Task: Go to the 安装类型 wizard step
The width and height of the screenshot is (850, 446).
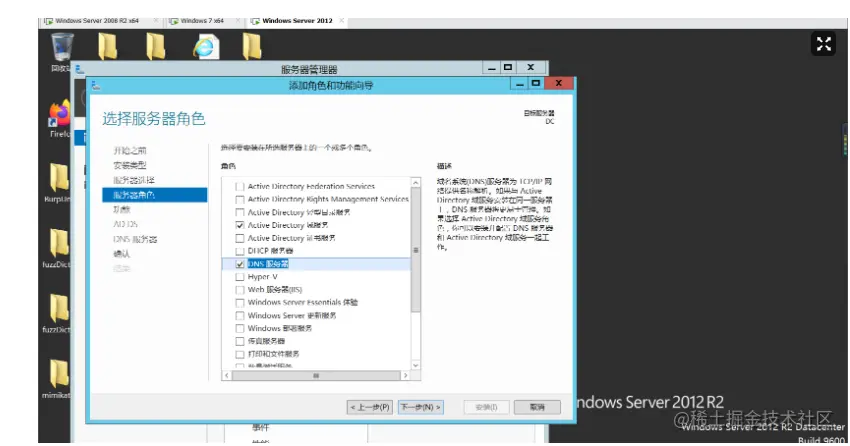Action: click(130, 165)
